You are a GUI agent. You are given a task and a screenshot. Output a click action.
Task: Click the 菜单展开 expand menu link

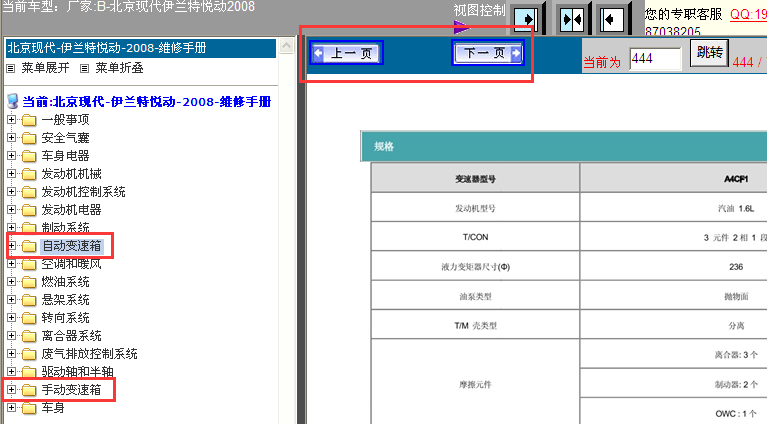[x=45, y=68]
